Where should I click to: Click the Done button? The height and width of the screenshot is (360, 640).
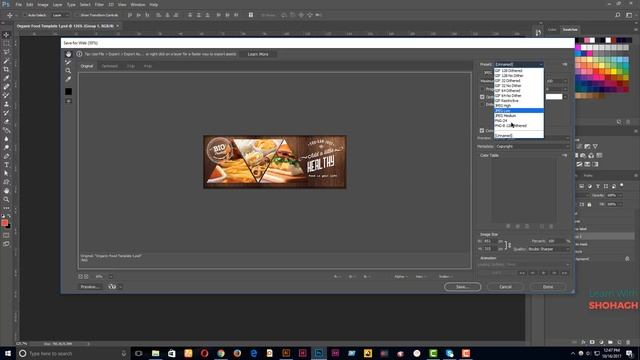[x=548, y=287]
